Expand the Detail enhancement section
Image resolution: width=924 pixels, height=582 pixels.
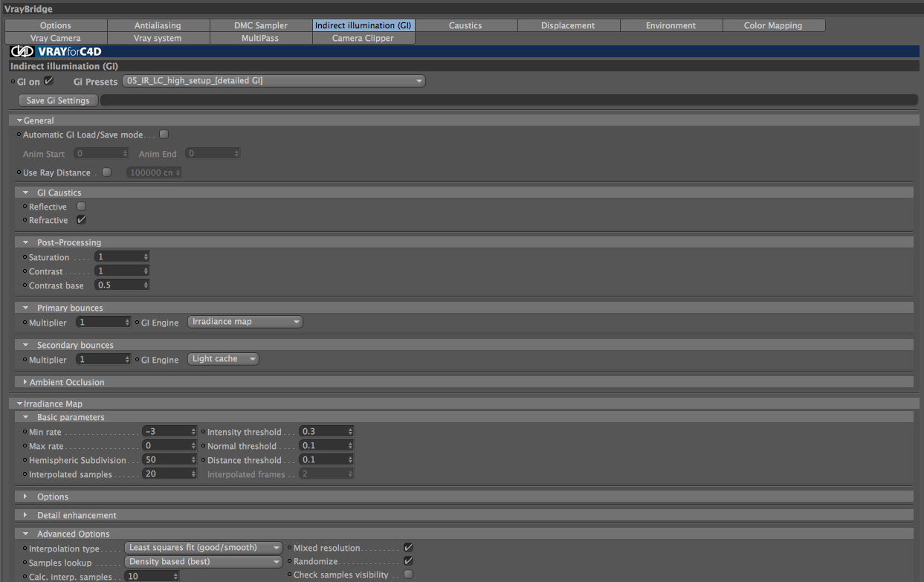(x=26, y=515)
